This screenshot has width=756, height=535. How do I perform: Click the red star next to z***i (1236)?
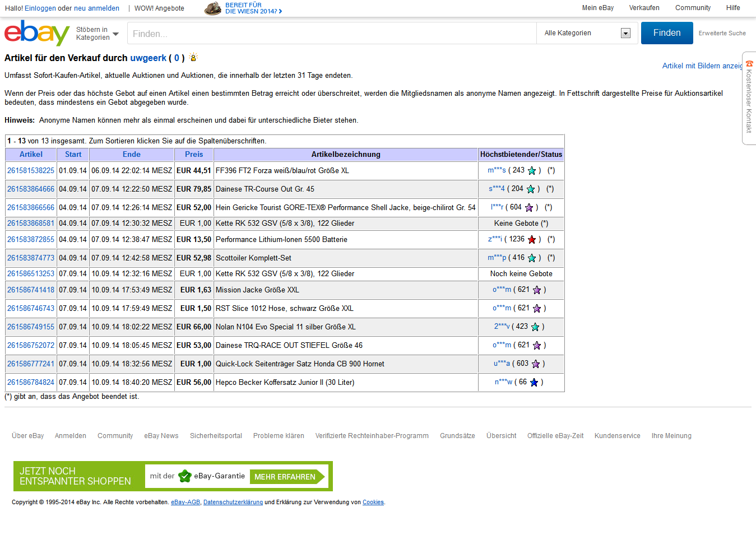tap(532, 240)
